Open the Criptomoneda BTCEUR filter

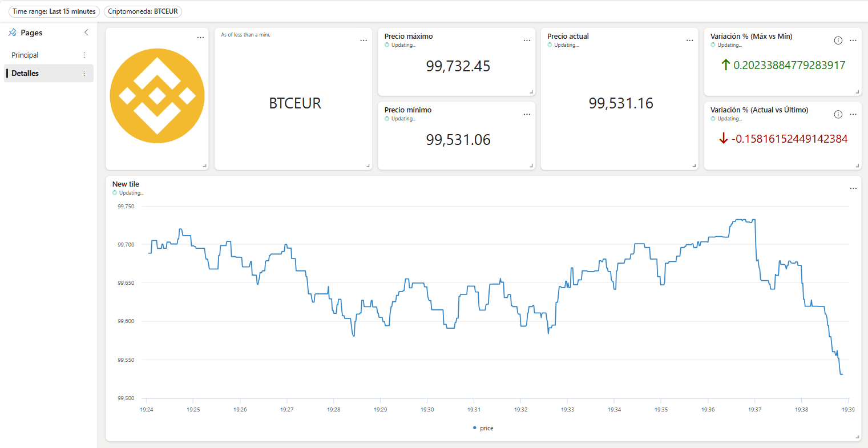[142, 11]
